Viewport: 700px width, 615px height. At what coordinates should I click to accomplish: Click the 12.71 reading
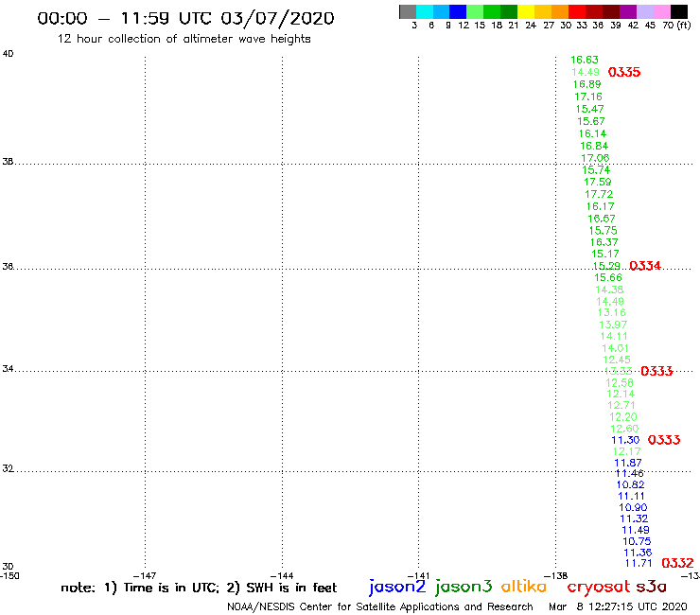tap(621, 406)
